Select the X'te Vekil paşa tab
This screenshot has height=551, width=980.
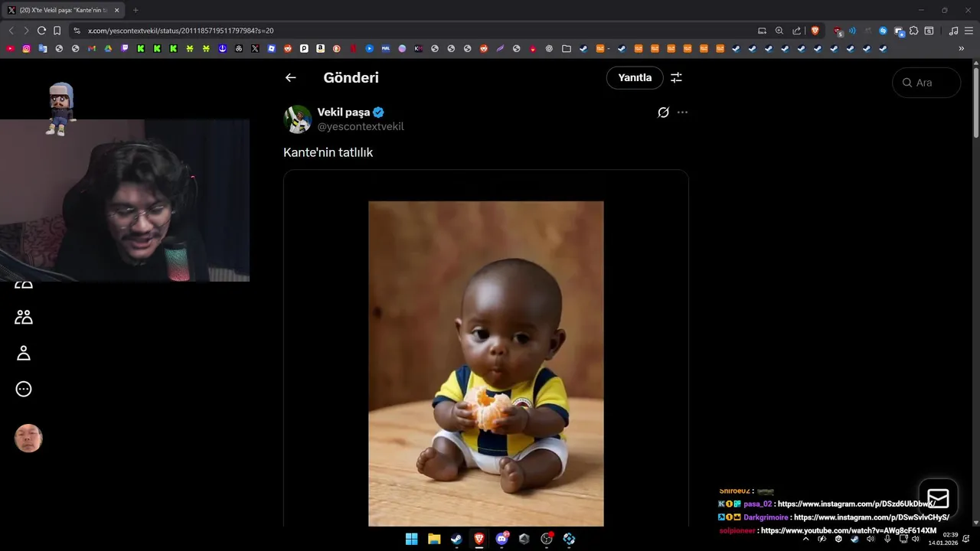click(63, 10)
